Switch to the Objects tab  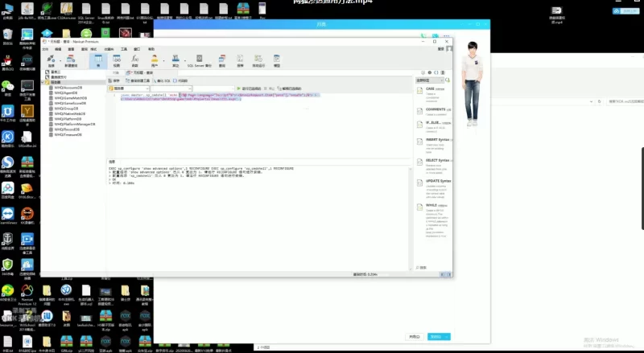point(116,72)
